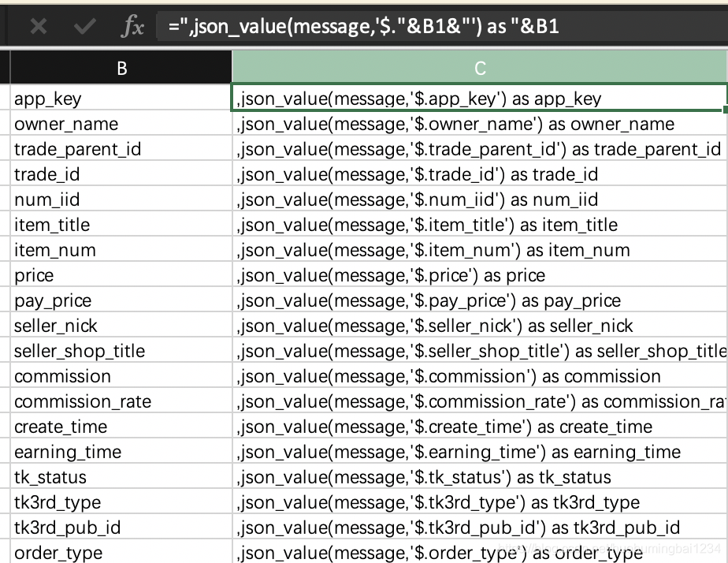Select cell owner_name in column B
Screen dimensions: 728x563
(121, 123)
